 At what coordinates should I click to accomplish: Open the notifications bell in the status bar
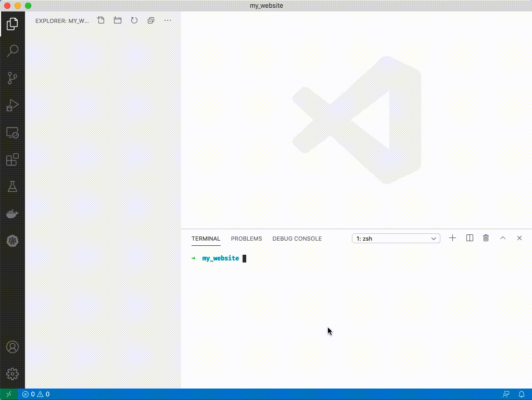coord(522,394)
